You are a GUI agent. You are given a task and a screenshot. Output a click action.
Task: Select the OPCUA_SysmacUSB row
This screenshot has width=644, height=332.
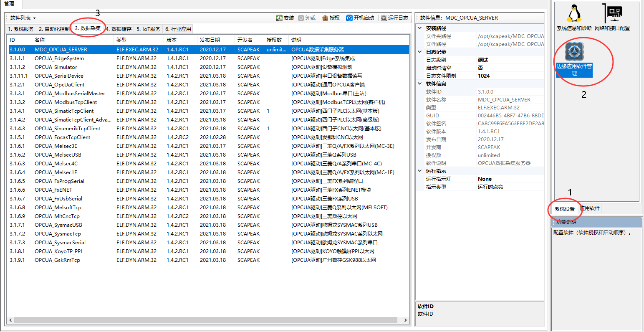tap(208, 225)
